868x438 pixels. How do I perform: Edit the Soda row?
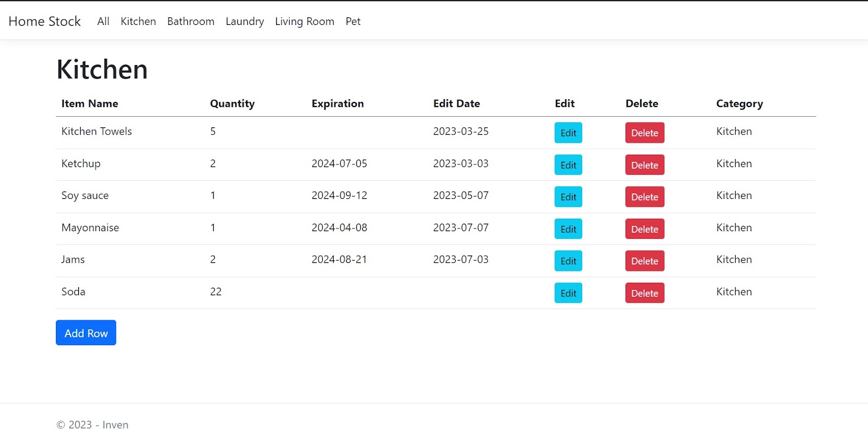pyautogui.click(x=568, y=293)
